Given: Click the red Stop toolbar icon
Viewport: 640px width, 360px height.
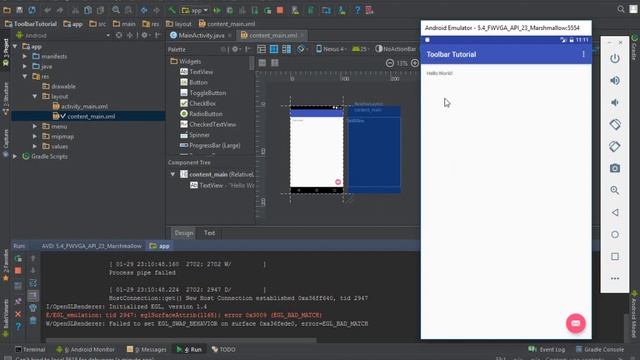Looking at the screenshot, I should coord(280,10).
